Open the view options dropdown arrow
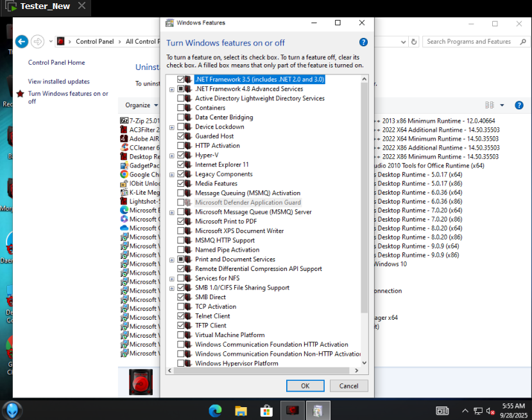532x420 pixels. pos(502,105)
